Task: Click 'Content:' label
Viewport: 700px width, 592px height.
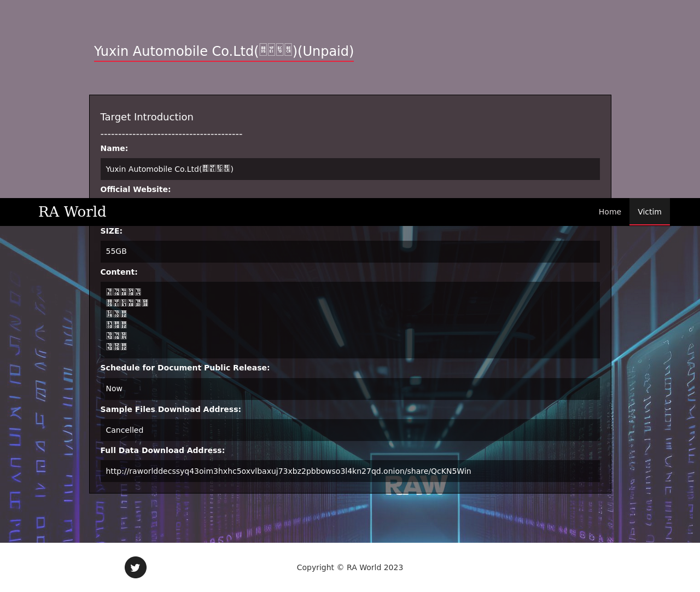Action: pos(119,272)
